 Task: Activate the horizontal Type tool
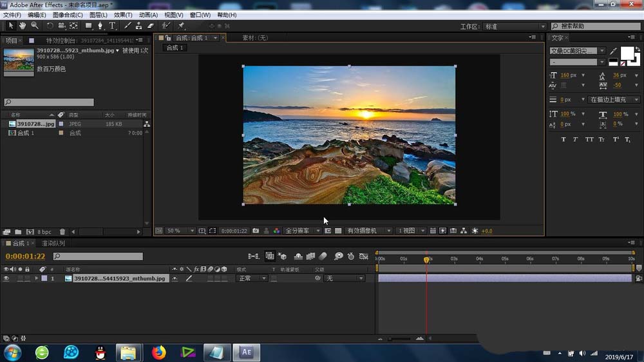click(112, 26)
